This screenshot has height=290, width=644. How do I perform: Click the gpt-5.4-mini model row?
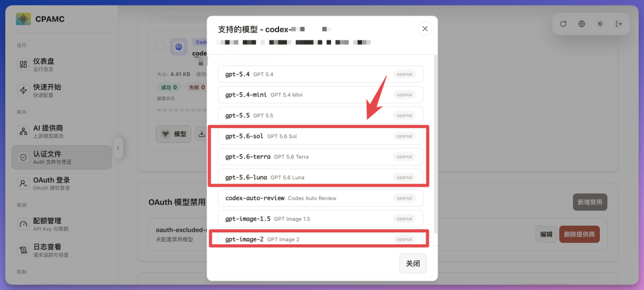pos(320,95)
